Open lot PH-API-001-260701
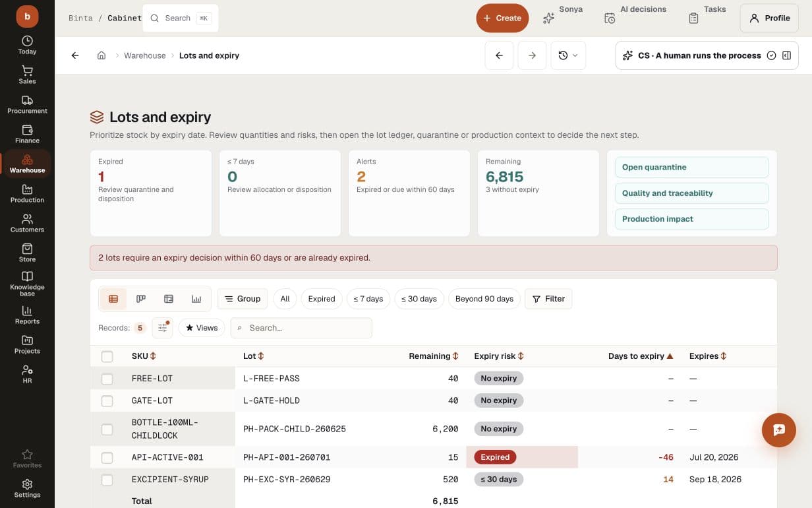Image resolution: width=812 pixels, height=508 pixels. tap(287, 457)
